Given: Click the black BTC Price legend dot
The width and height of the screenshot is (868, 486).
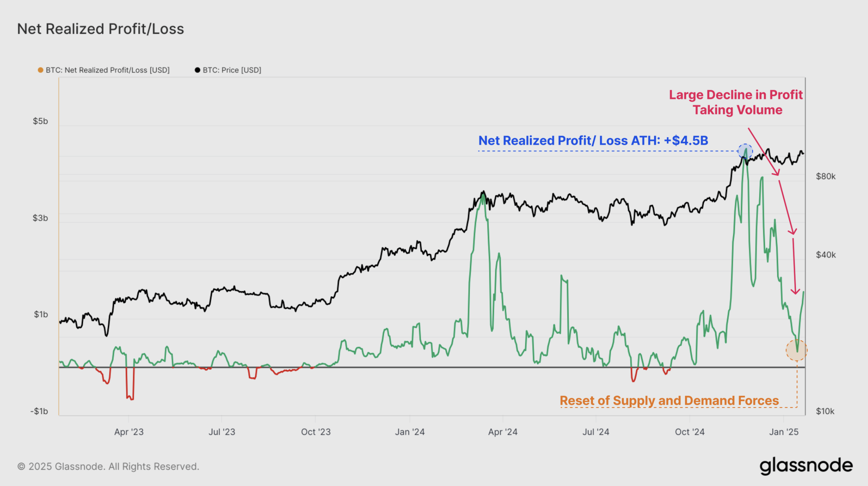Looking at the screenshot, I should tap(197, 70).
